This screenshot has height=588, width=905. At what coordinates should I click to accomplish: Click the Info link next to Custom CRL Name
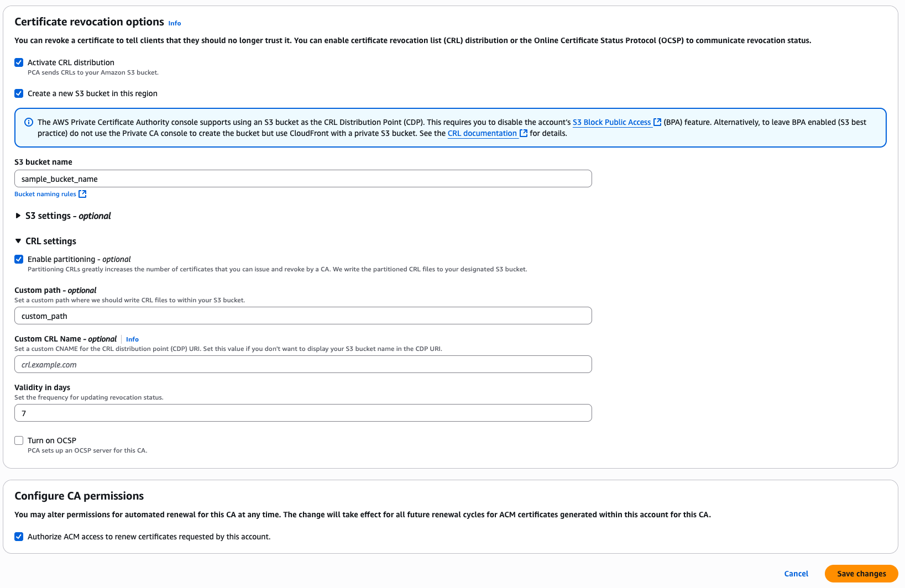[132, 339]
